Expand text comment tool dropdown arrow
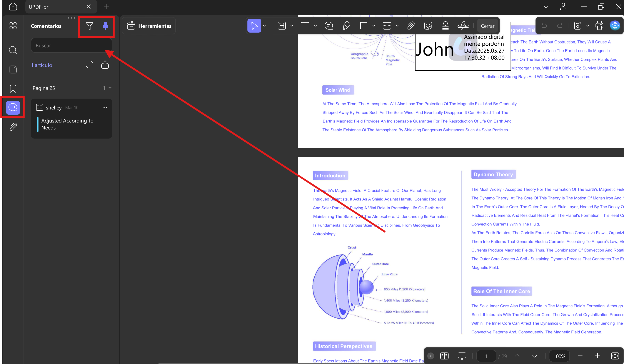 (x=315, y=26)
